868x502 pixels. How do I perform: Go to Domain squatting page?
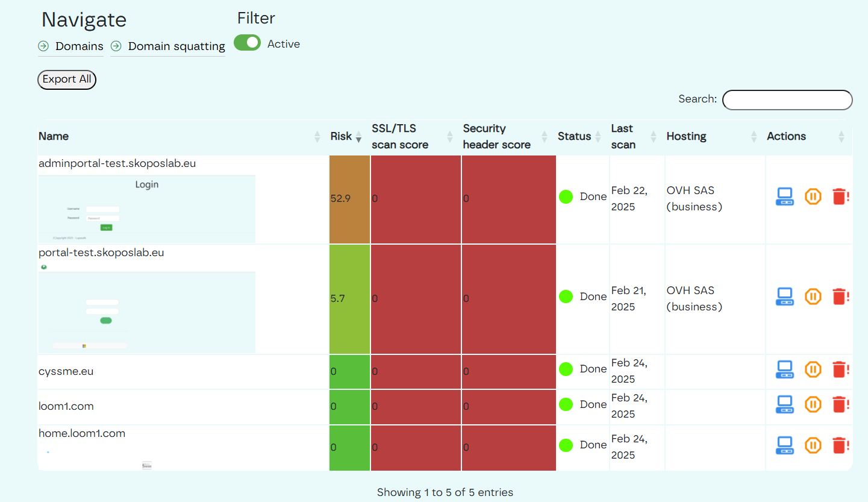pyautogui.click(x=176, y=46)
